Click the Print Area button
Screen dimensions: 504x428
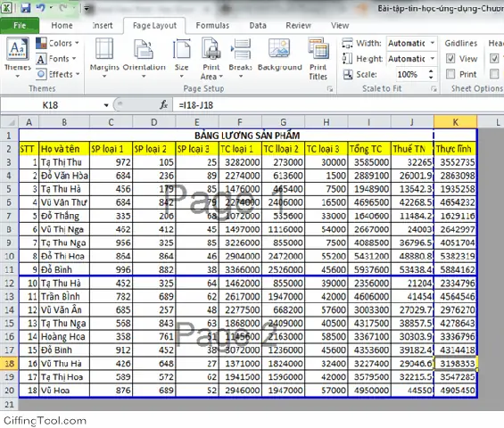click(211, 59)
